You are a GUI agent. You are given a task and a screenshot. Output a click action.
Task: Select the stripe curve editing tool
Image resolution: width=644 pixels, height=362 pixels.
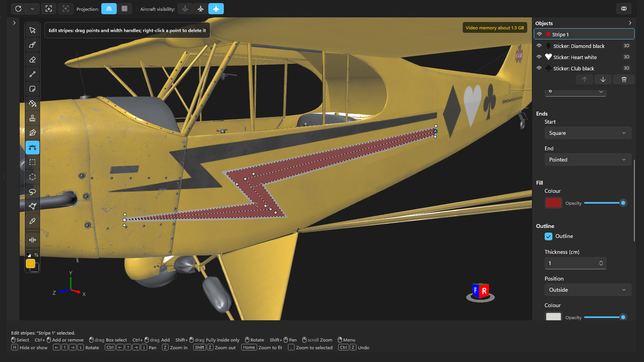pos(32,148)
